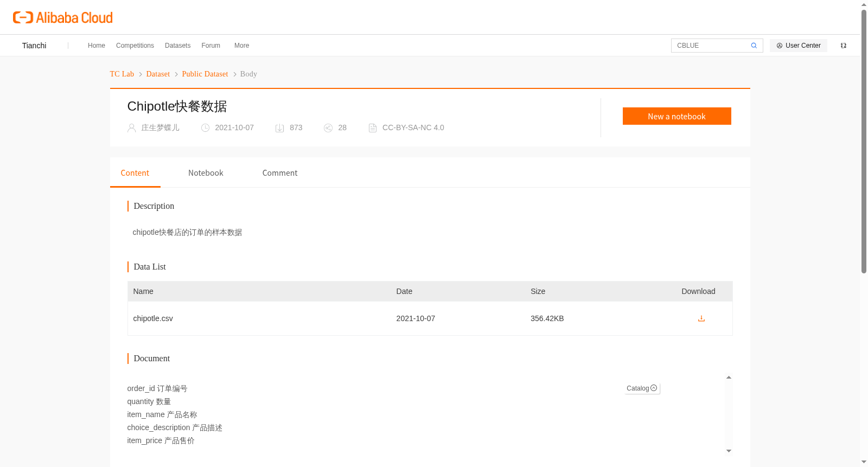Open the Datasets menu

pos(177,46)
